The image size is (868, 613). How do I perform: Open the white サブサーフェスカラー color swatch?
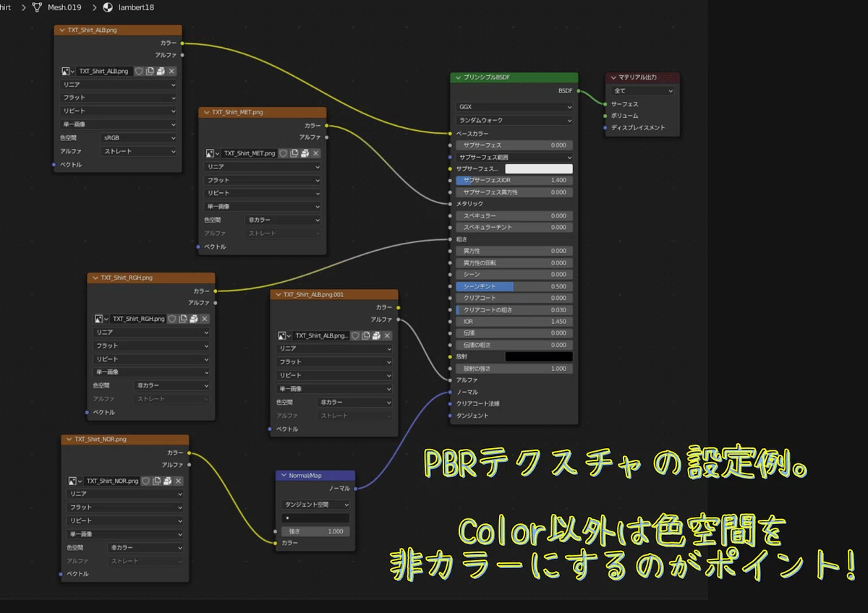click(539, 168)
